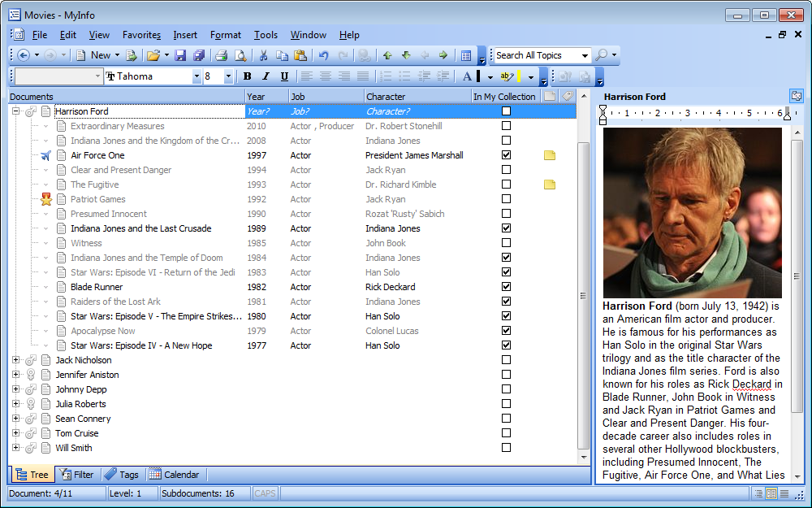Toggle Italic formatting
This screenshot has width=812, height=508.
point(266,76)
